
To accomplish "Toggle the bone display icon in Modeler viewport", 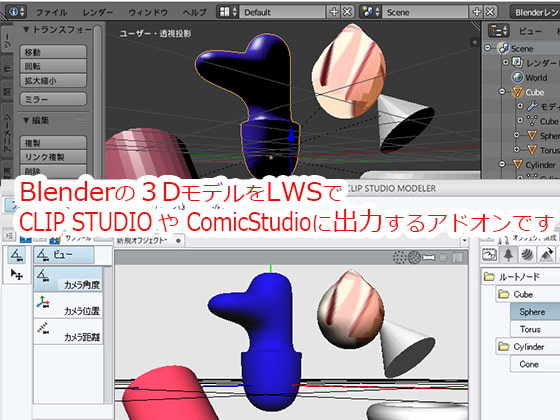I will (428, 257).
